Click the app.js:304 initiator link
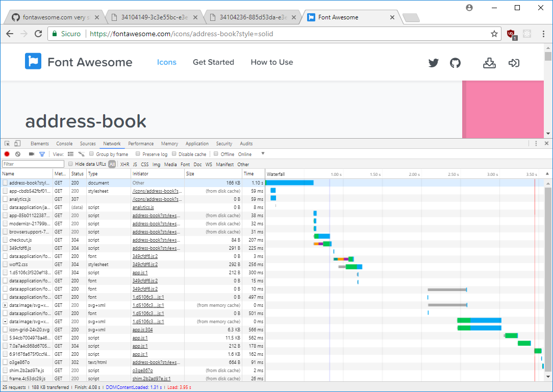 (x=142, y=330)
